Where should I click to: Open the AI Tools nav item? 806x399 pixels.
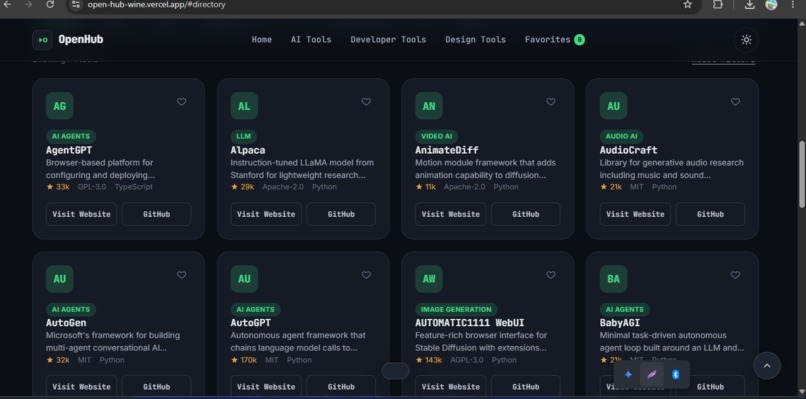[x=311, y=40]
